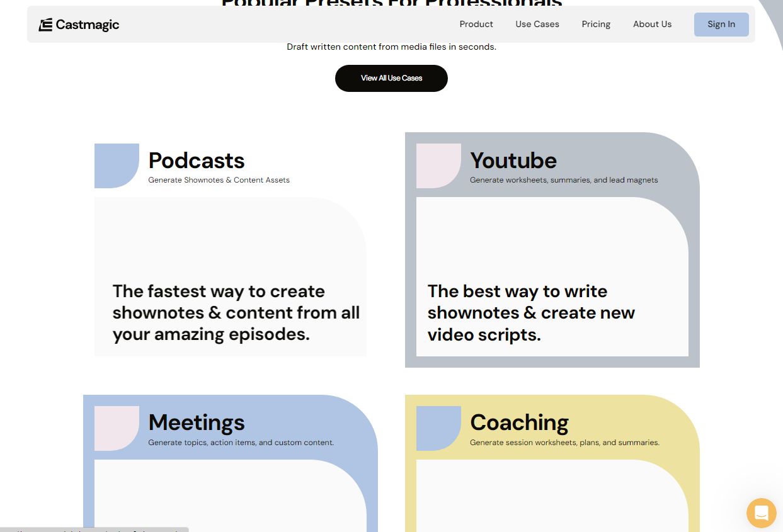Screen dimensions: 783x532
Task: Click 'Generate worksheets, summaries, and lead magnets' text
Action: point(564,180)
